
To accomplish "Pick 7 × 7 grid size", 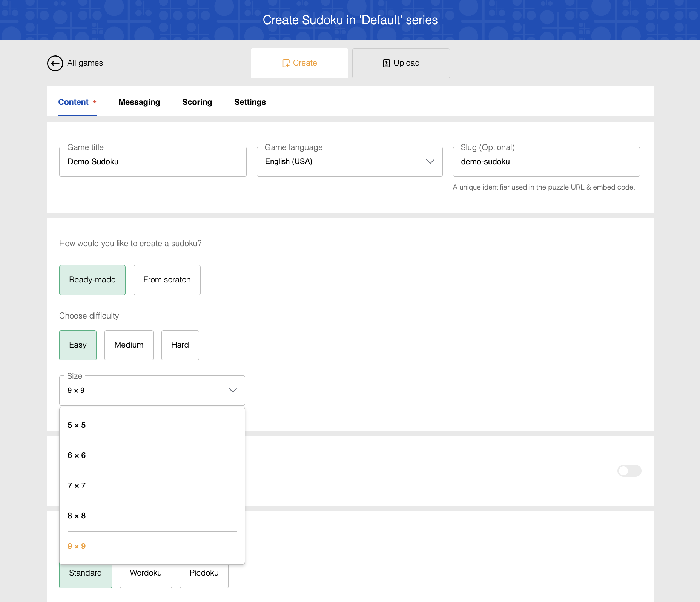I will point(152,486).
